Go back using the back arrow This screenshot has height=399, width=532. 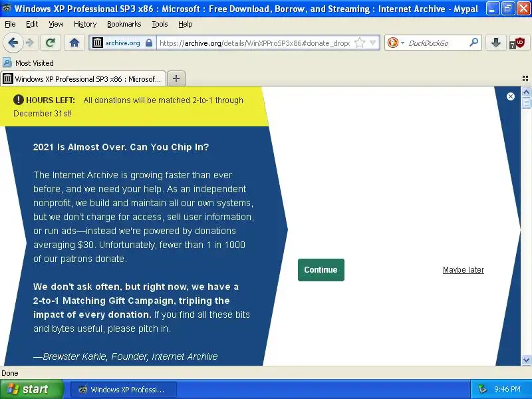coord(13,43)
